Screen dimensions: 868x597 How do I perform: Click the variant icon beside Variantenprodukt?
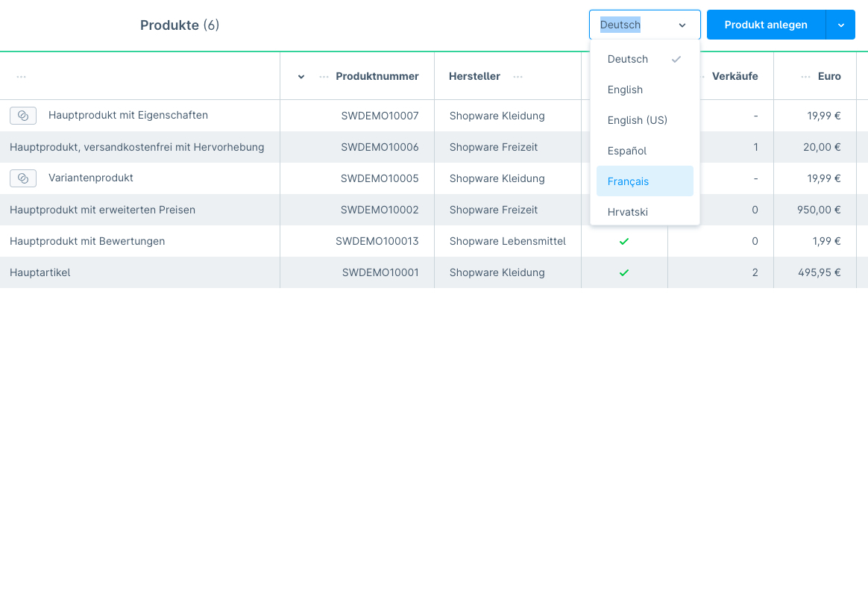23,178
